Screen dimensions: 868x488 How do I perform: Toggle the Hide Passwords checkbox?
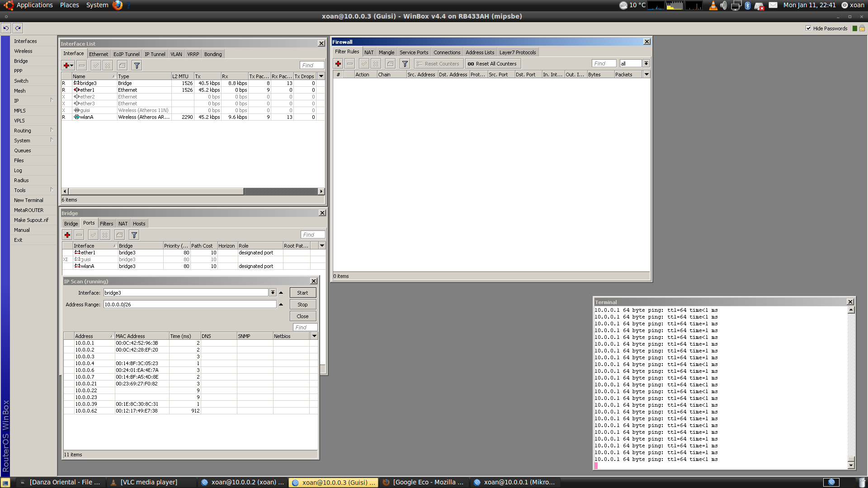click(808, 28)
